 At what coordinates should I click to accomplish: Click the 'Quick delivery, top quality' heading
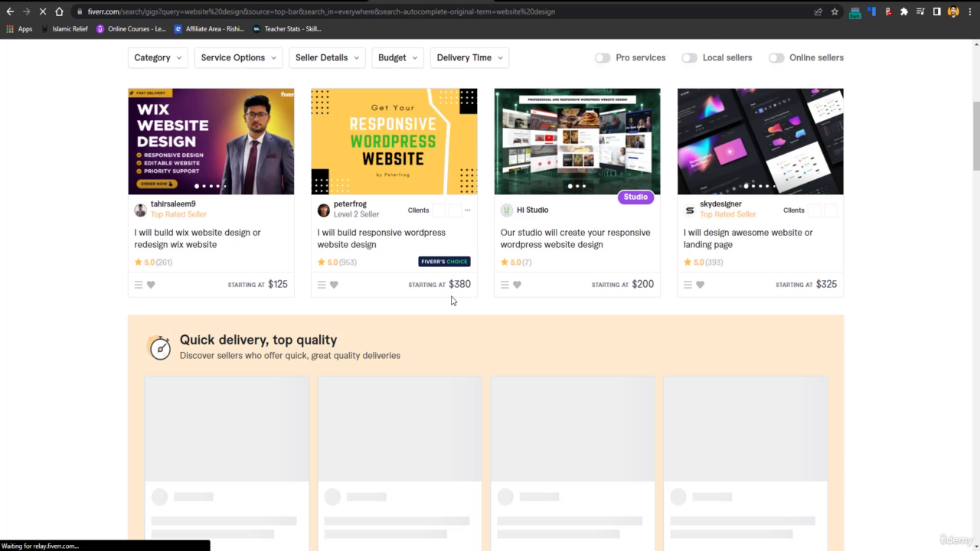[x=258, y=340]
